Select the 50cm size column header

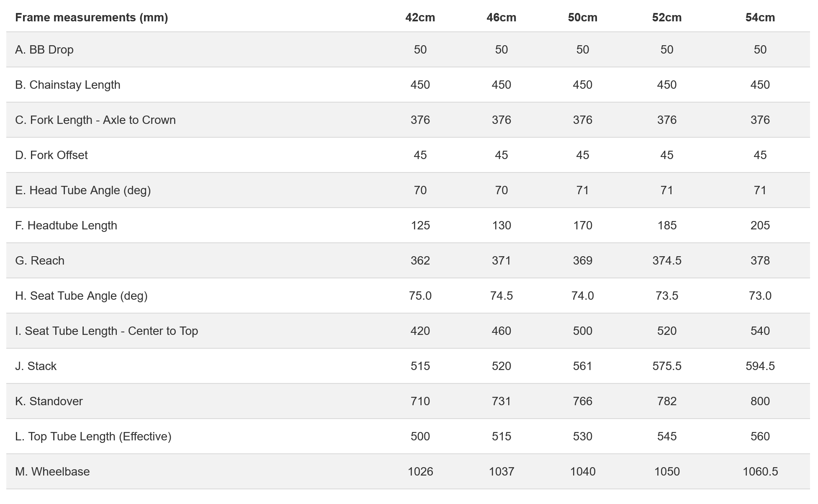[x=582, y=18]
